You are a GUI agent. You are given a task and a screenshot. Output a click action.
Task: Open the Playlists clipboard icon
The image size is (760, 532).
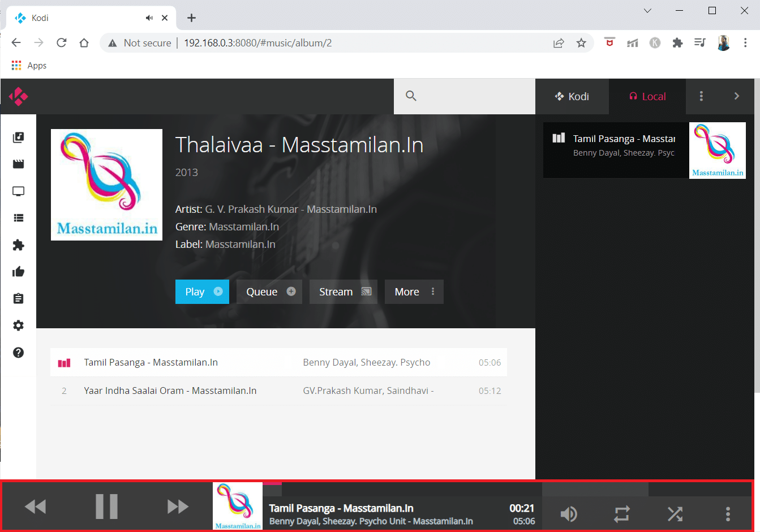point(18,299)
